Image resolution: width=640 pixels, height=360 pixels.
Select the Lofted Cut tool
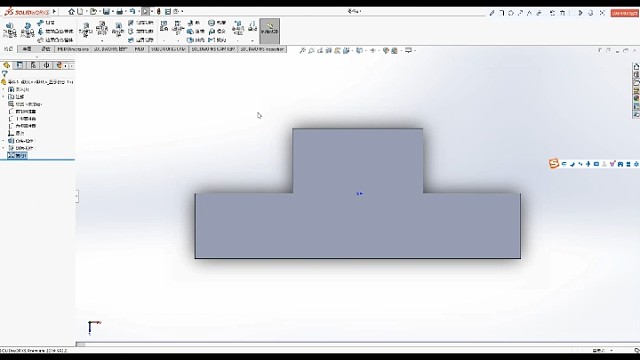(x=141, y=31)
